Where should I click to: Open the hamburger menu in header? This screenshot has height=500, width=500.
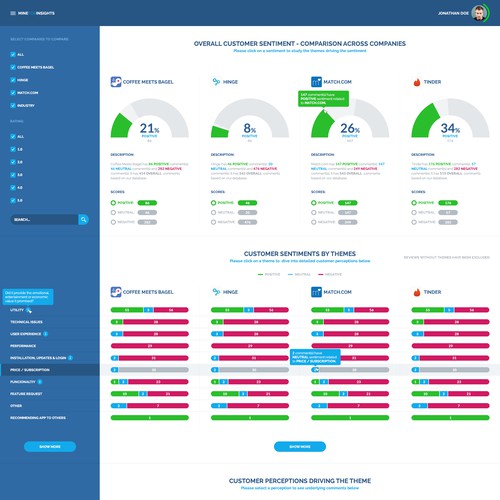click(13, 13)
